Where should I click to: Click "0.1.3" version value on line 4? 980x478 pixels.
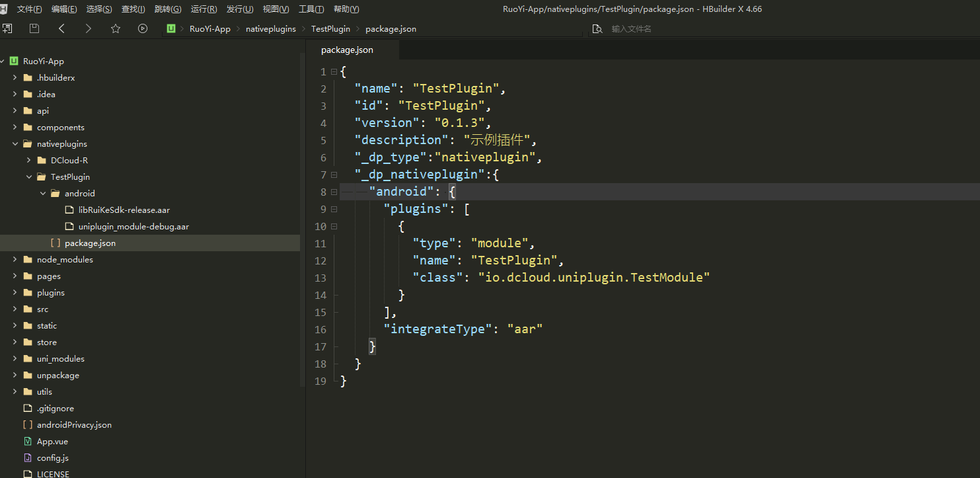460,123
